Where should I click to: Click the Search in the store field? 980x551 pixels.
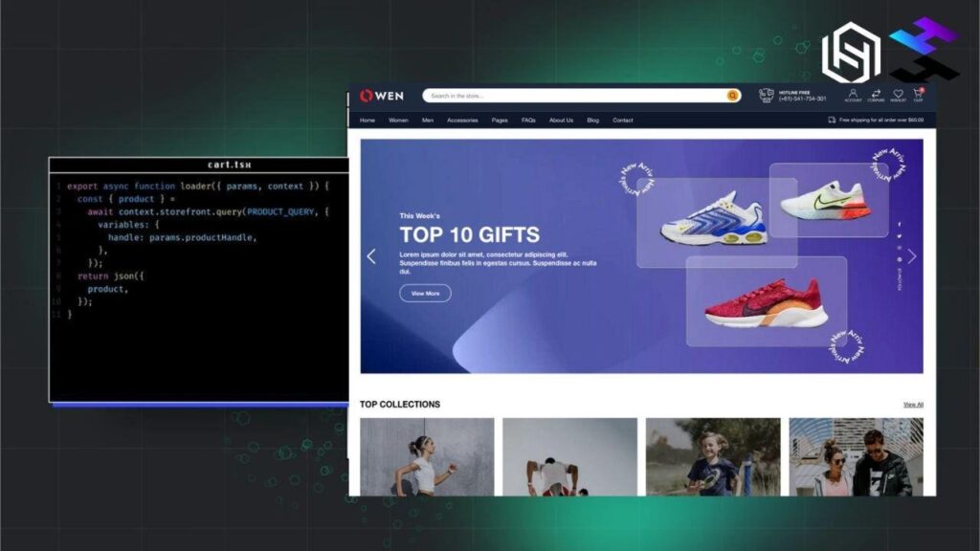pos(574,96)
